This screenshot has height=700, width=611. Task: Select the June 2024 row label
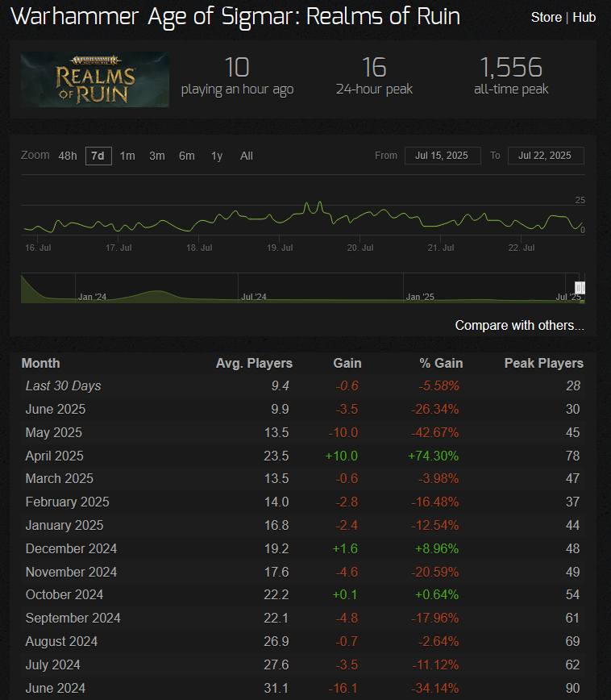[x=56, y=687]
